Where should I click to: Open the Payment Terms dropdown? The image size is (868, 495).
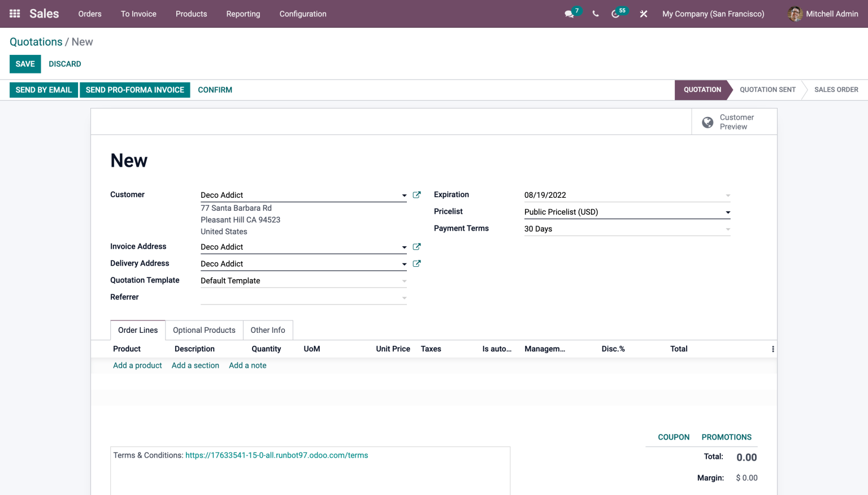pyautogui.click(x=728, y=228)
